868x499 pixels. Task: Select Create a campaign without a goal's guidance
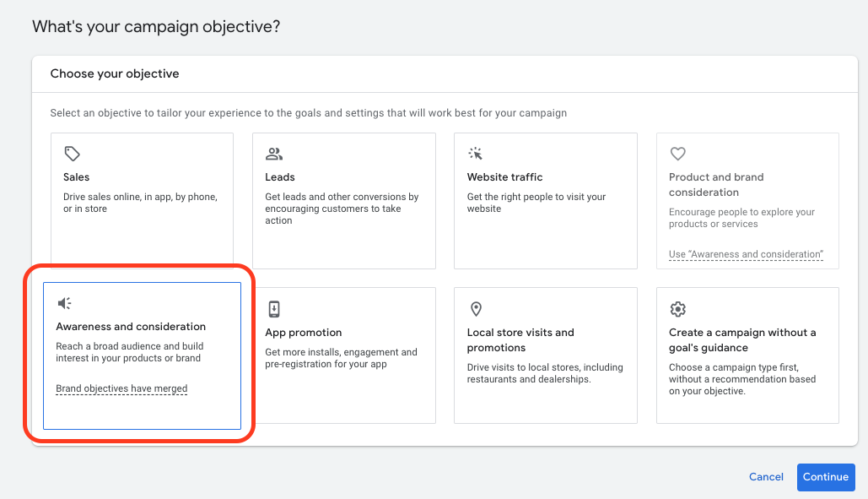[742, 339]
